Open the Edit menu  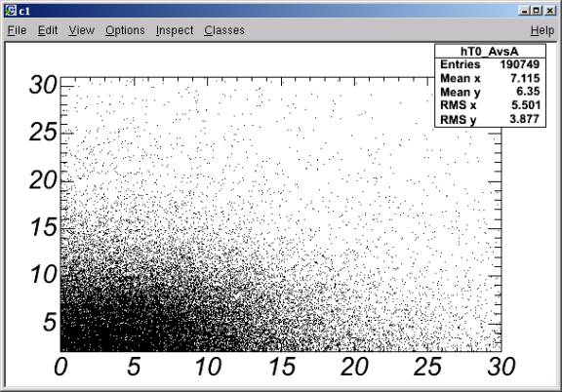click(x=48, y=30)
